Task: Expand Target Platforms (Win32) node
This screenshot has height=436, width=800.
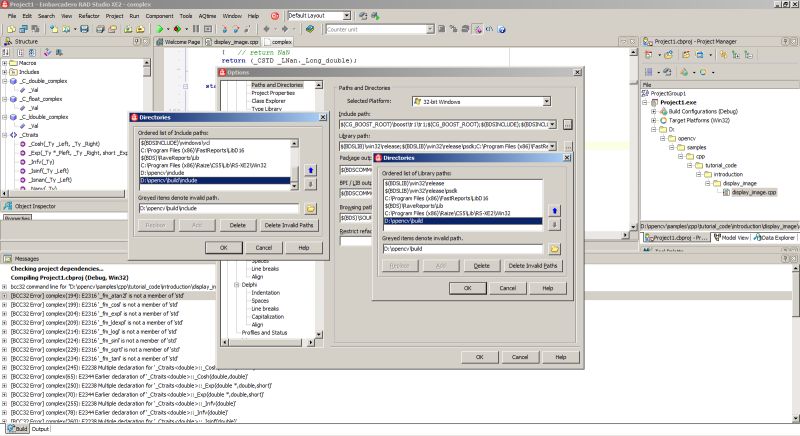Action: 654,120
